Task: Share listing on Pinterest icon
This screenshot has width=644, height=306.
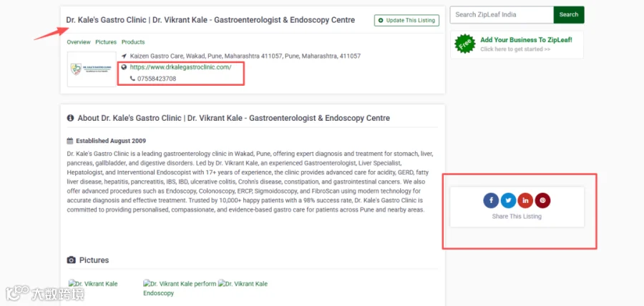Action: pyautogui.click(x=542, y=201)
